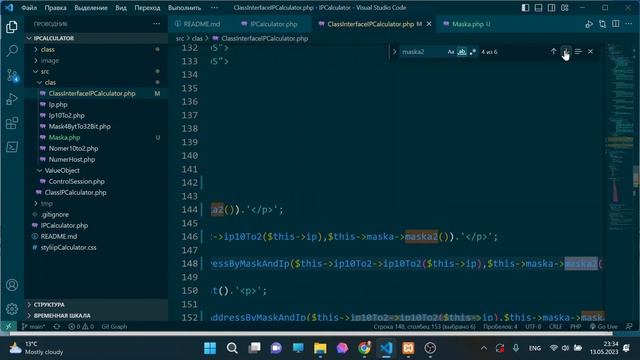
Task: Open Git Graph from status bar
Action: click(114, 327)
